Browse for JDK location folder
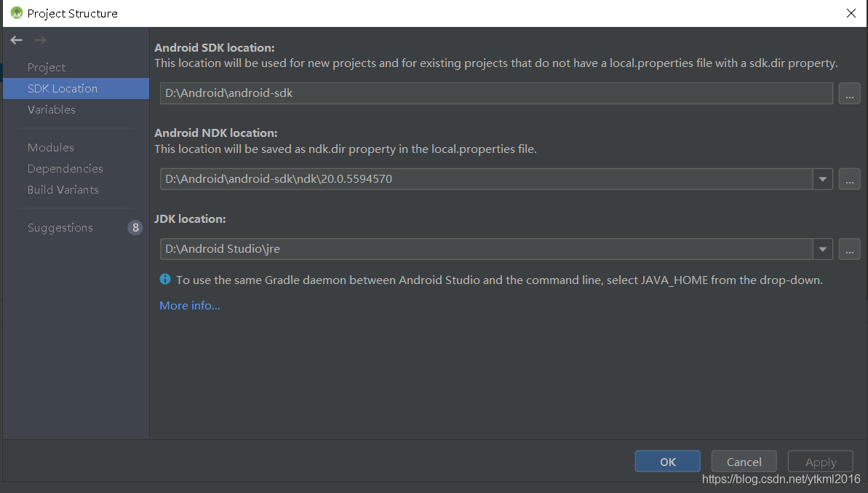This screenshot has width=868, height=493. click(x=849, y=249)
